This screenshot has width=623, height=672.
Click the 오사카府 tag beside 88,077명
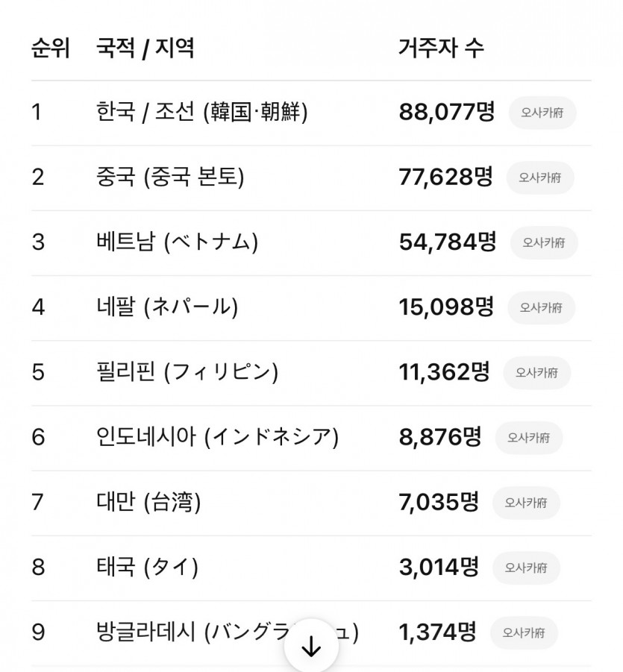pos(542,113)
